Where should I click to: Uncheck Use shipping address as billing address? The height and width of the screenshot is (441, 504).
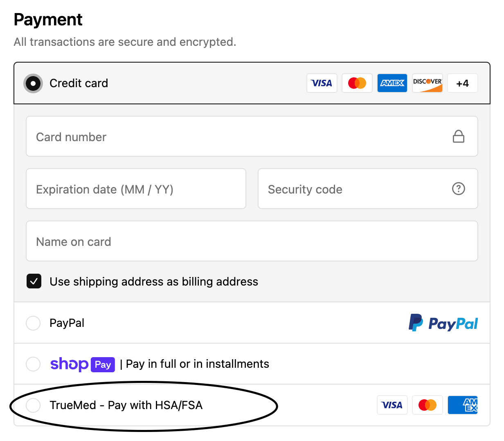[34, 281]
